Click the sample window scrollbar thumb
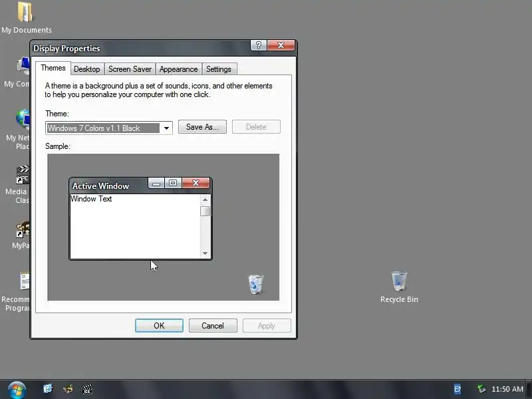 (x=205, y=211)
